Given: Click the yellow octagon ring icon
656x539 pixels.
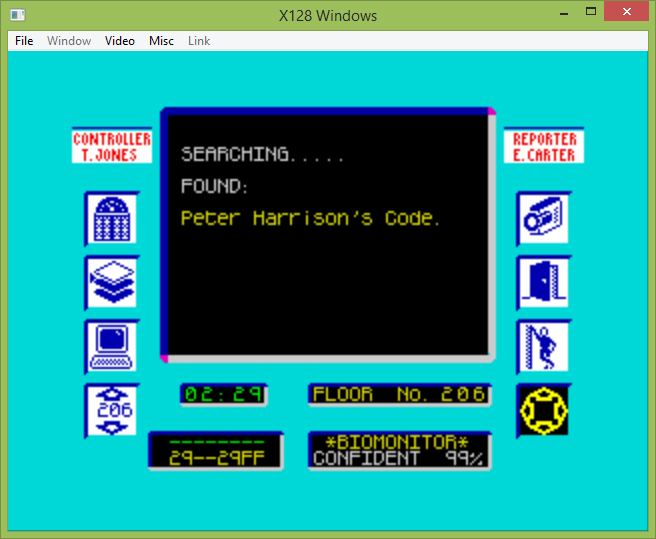Looking at the screenshot, I should click(x=543, y=410).
